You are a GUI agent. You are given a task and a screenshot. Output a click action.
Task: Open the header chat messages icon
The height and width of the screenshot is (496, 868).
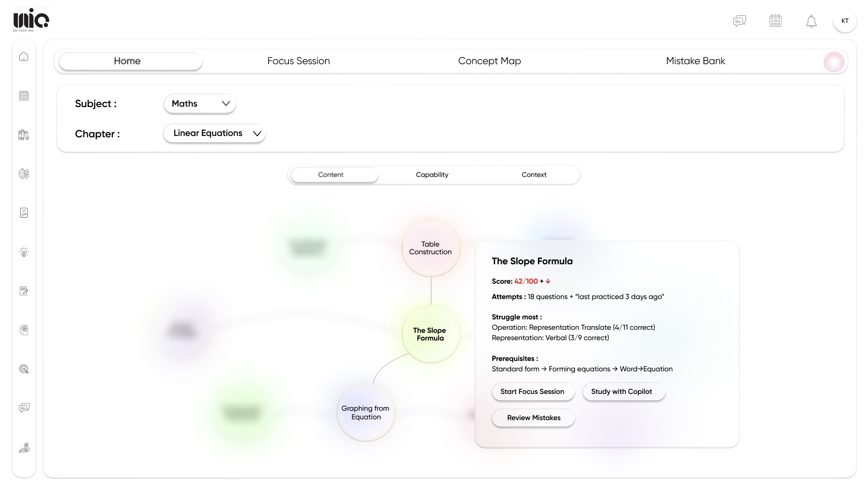(740, 21)
